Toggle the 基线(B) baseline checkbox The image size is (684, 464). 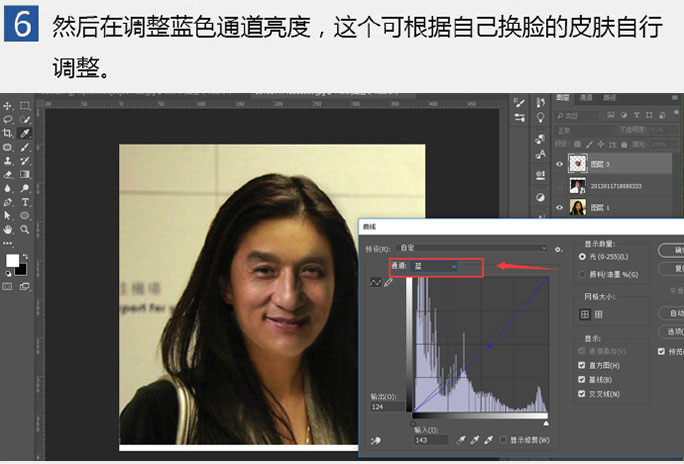pyautogui.click(x=581, y=379)
